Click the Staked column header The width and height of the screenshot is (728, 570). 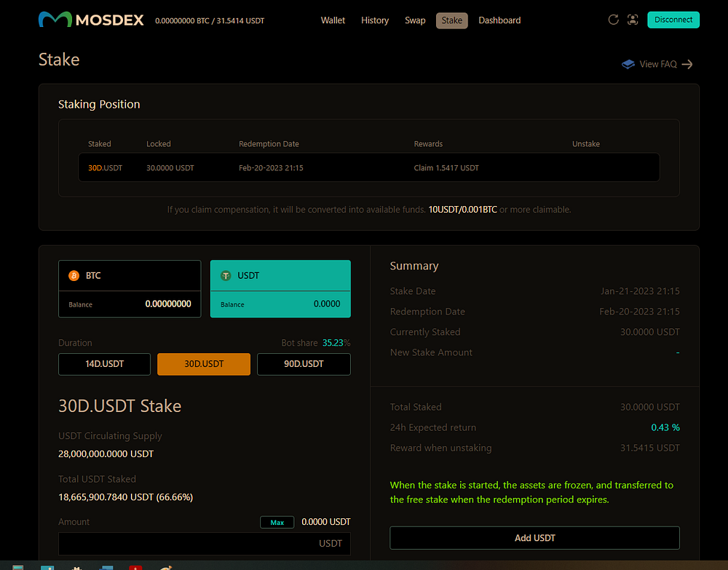coord(99,144)
